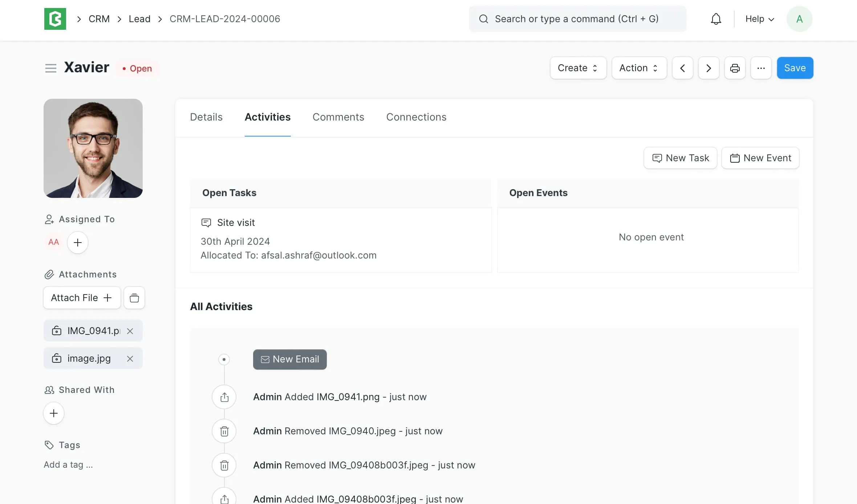Open the Create dropdown
Viewport: 857px width, 504px height.
coord(578,68)
